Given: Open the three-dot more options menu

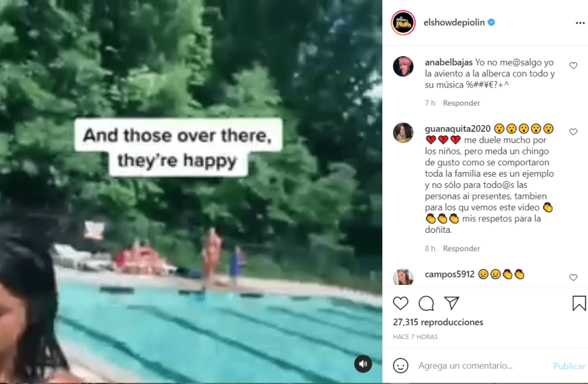Looking at the screenshot, I should (x=580, y=23).
